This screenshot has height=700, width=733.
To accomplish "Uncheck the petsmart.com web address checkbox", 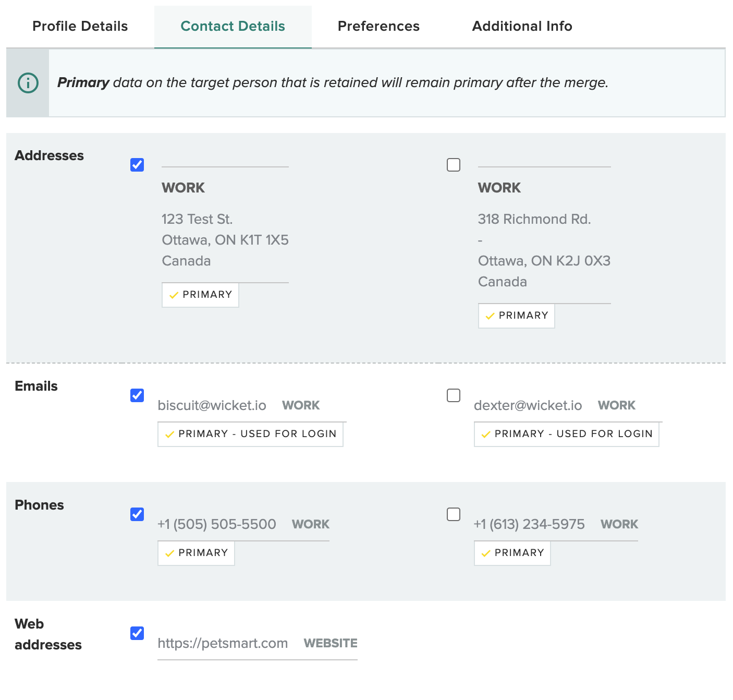I will pyautogui.click(x=137, y=633).
